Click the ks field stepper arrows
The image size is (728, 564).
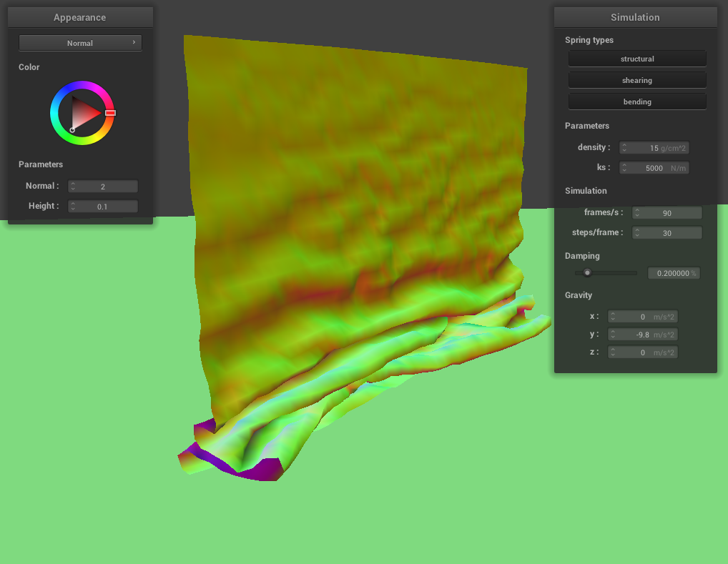click(x=624, y=167)
